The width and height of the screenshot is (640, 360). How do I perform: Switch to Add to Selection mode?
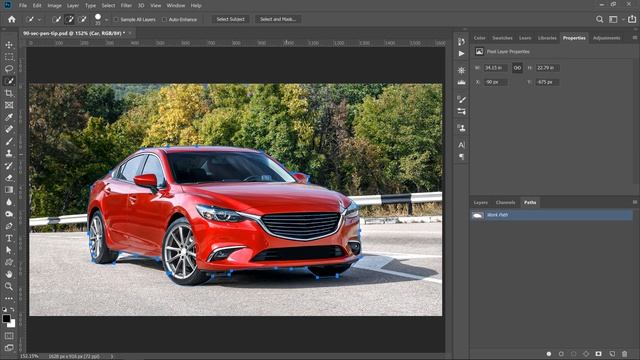pyautogui.click(x=69, y=19)
